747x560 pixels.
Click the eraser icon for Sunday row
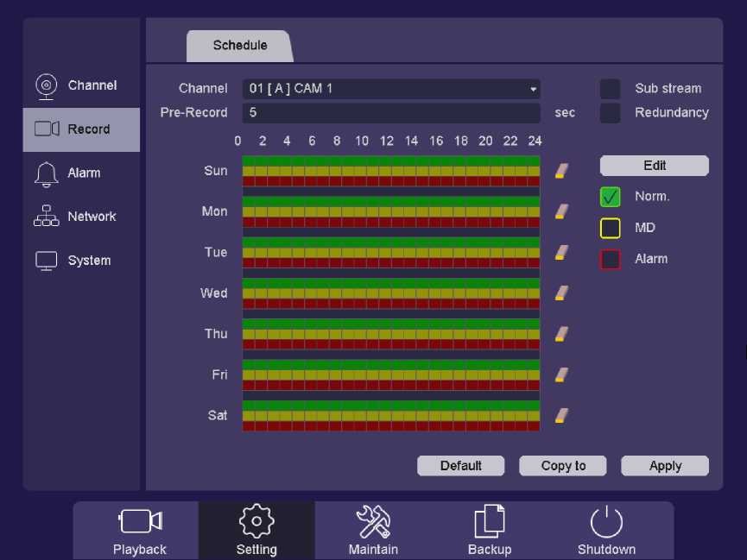pyautogui.click(x=561, y=171)
